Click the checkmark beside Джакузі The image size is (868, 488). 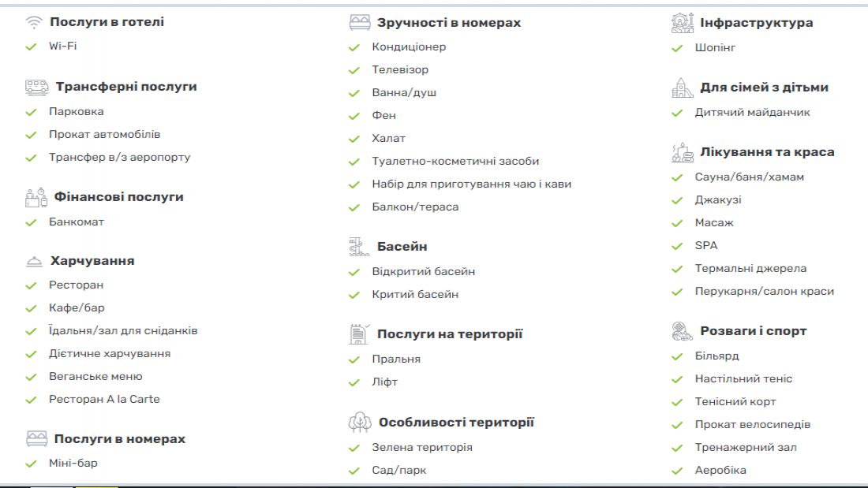point(677,200)
